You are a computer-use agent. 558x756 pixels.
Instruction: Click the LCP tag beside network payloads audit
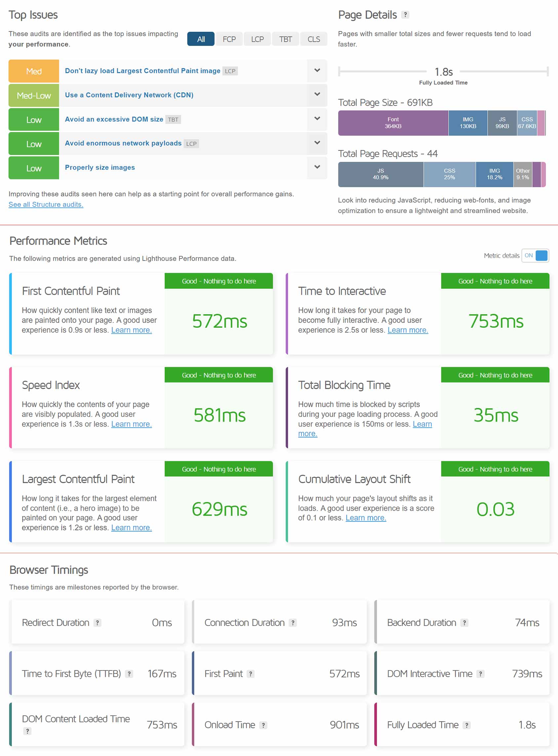coord(191,144)
